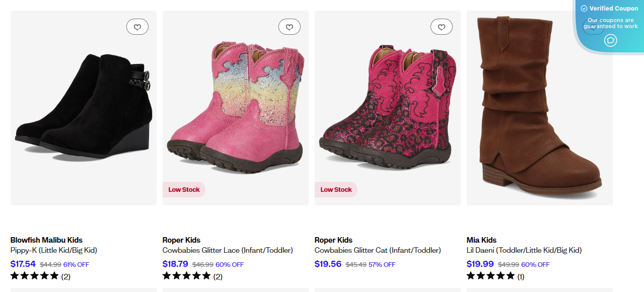The height and width of the screenshot is (292, 644).
Task: Click the star rating under Lil Daeni
Action: point(490,275)
